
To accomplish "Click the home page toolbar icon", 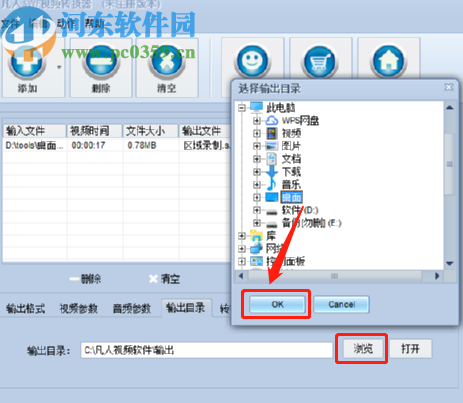I will [x=388, y=62].
